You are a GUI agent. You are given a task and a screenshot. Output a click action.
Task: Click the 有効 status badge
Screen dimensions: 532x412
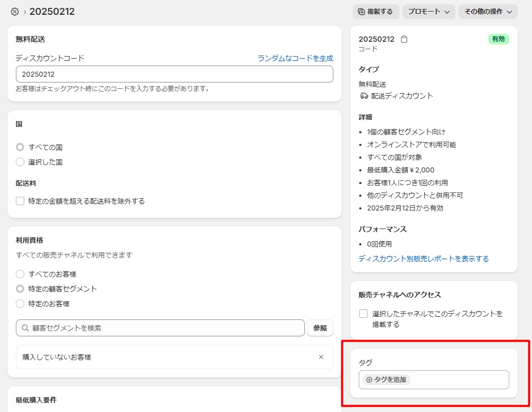[498, 39]
